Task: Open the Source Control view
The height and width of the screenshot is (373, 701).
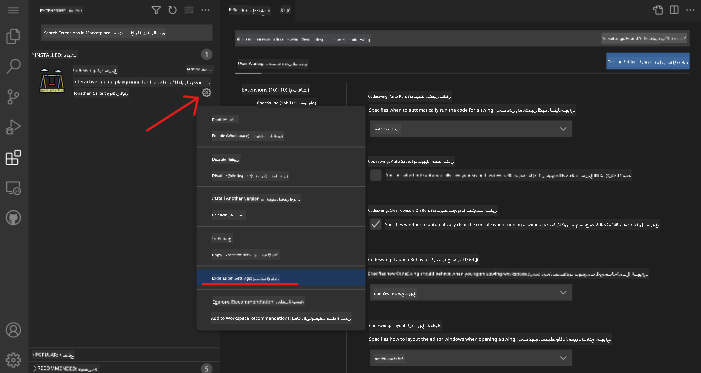Action: pyautogui.click(x=13, y=97)
